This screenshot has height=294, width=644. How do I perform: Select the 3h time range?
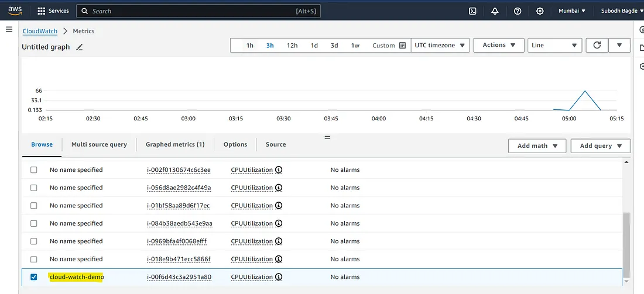[x=270, y=46]
